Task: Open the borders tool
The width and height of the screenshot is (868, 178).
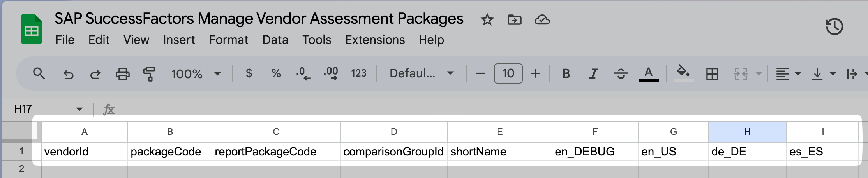Action: tap(712, 73)
